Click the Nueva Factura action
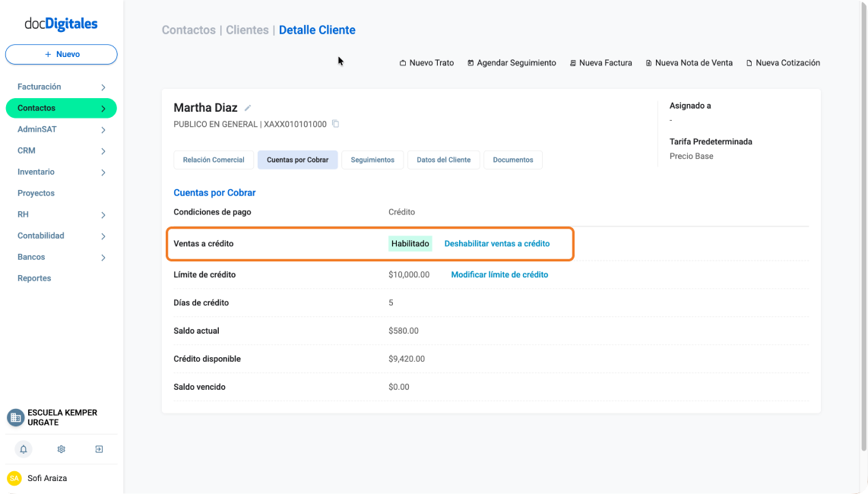Image resolution: width=868 pixels, height=494 pixels. (600, 63)
